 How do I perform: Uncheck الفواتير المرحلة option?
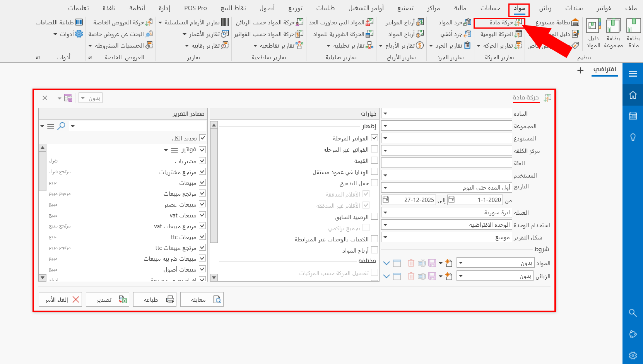coord(374,137)
